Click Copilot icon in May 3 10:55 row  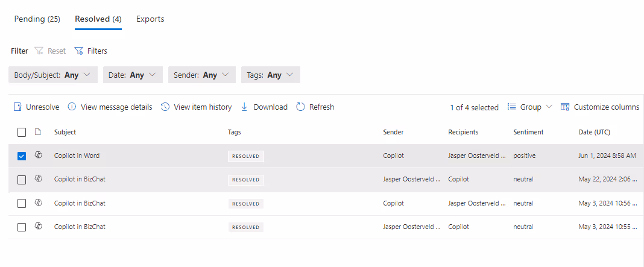[x=39, y=226]
